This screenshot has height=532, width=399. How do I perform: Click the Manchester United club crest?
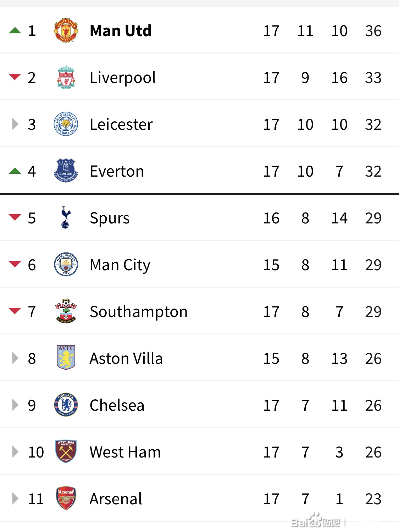[66, 31]
